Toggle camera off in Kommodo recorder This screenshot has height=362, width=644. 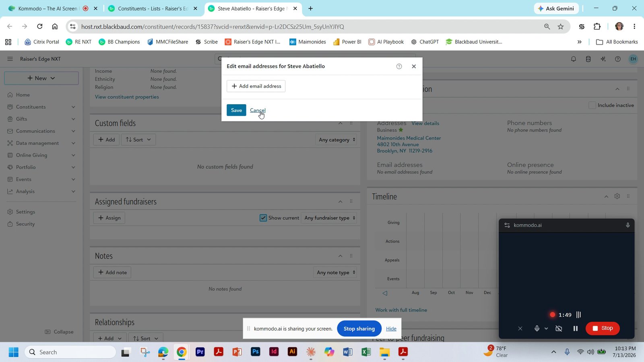pyautogui.click(x=559, y=329)
